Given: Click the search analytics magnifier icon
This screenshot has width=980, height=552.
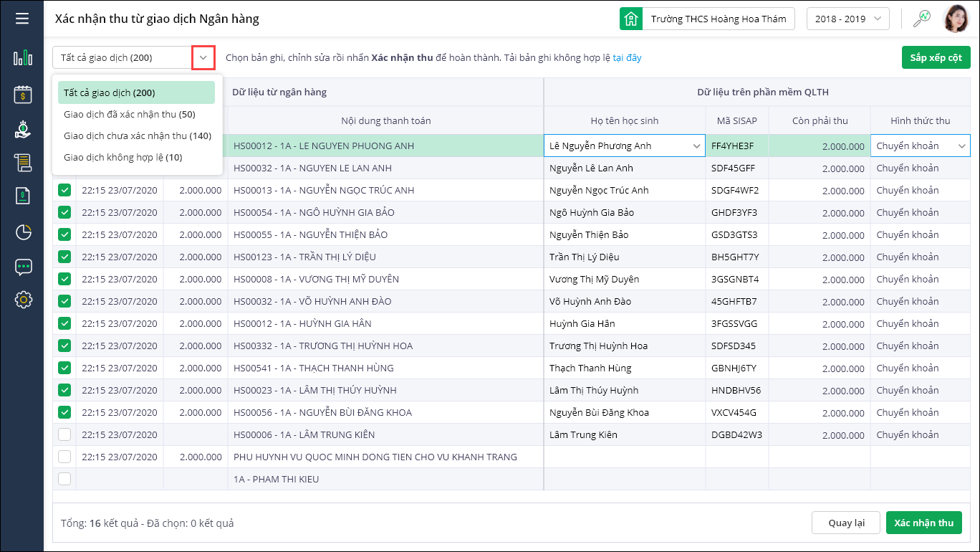Looking at the screenshot, I should click(921, 19).
